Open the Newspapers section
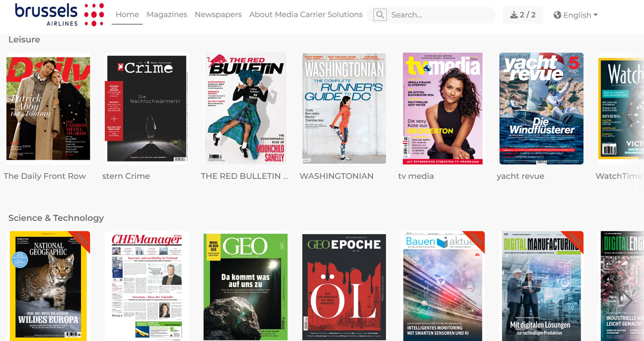The height and width of the screenshot is (341, 644). [218, 14]
